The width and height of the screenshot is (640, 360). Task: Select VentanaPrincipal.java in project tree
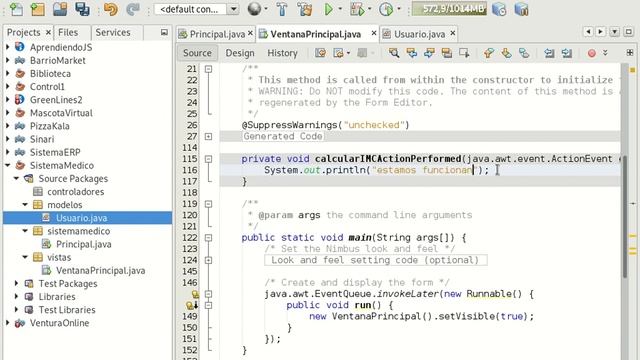click(x=100, y=270)
